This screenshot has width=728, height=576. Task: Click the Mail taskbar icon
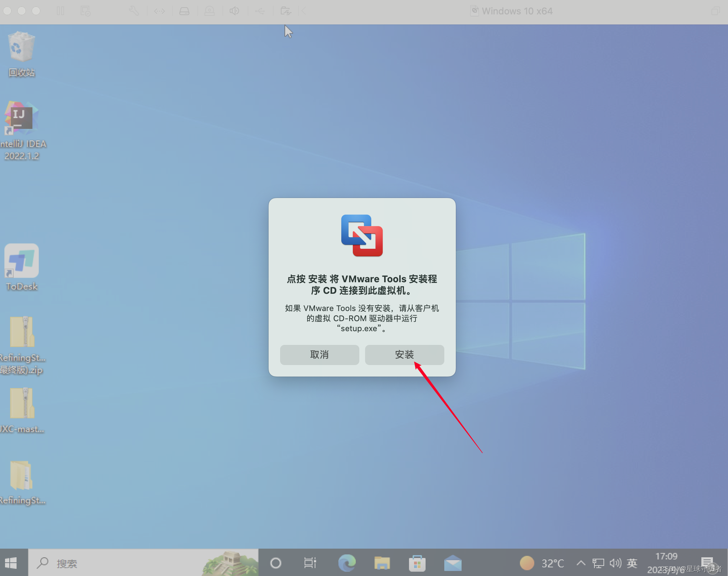tap(455, 562)
